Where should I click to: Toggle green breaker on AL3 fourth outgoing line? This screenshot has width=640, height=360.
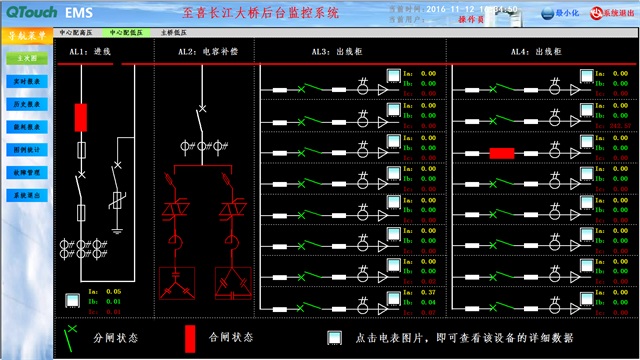pos(311,182)
